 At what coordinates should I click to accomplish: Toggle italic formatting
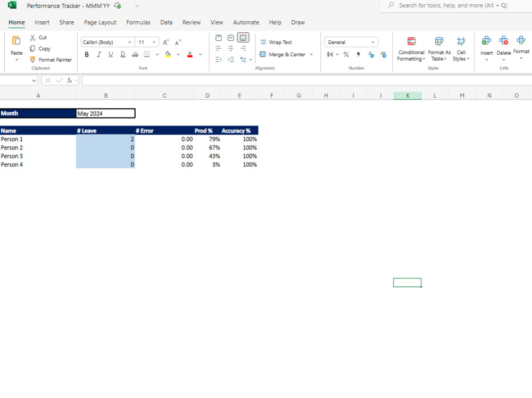coord(99,54)
